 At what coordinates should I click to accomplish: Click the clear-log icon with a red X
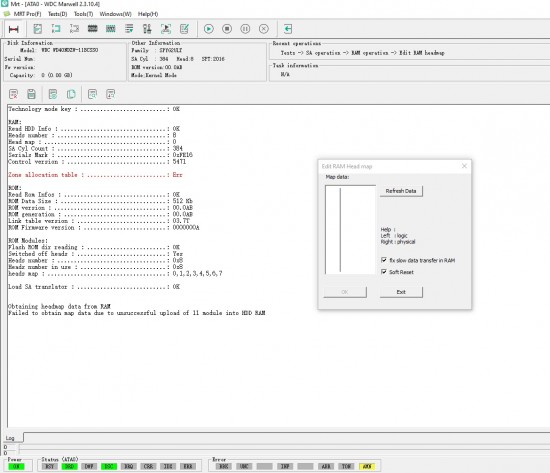13,94
